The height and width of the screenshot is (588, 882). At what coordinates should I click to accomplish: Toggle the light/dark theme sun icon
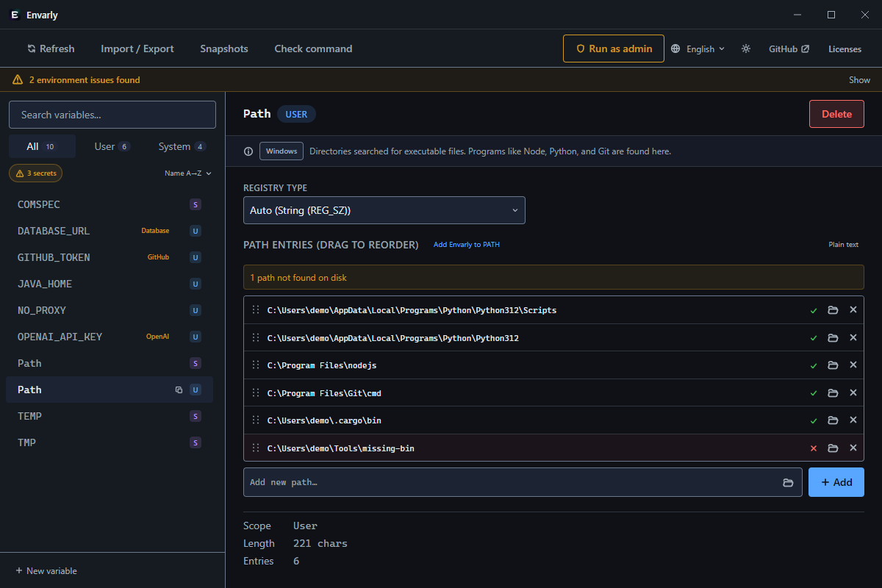pyautogui.click(x=746, y=49)
